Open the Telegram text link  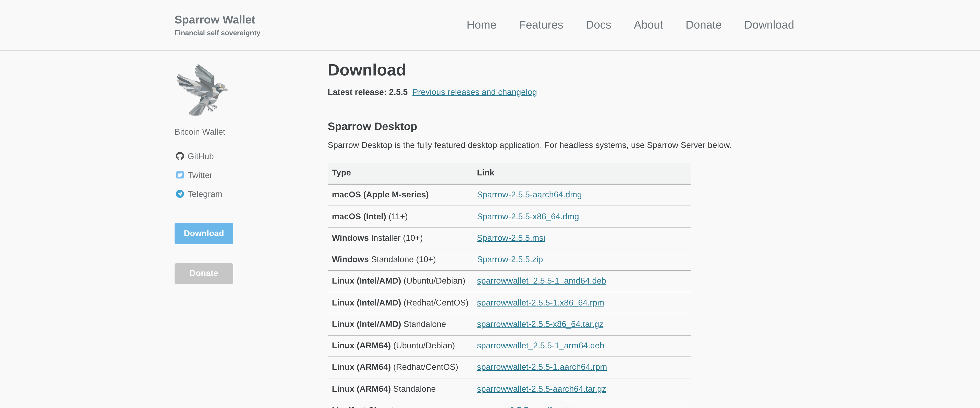point(205,194)
